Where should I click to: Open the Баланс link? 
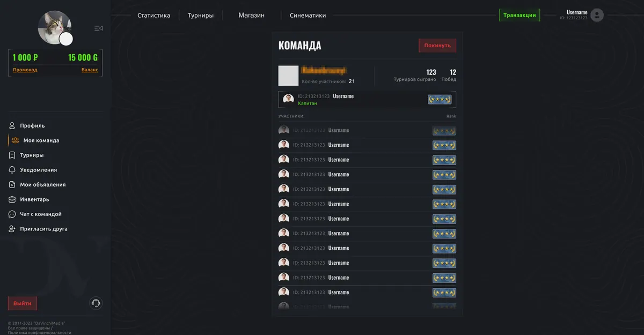tap(90, 70)
